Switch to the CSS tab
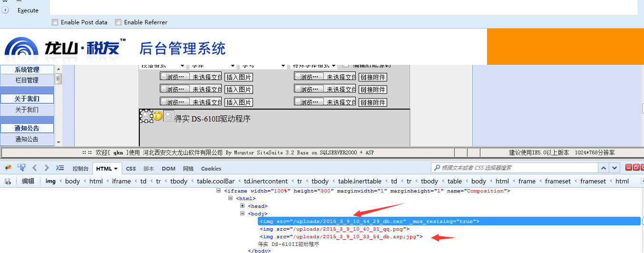 (131, 169)
